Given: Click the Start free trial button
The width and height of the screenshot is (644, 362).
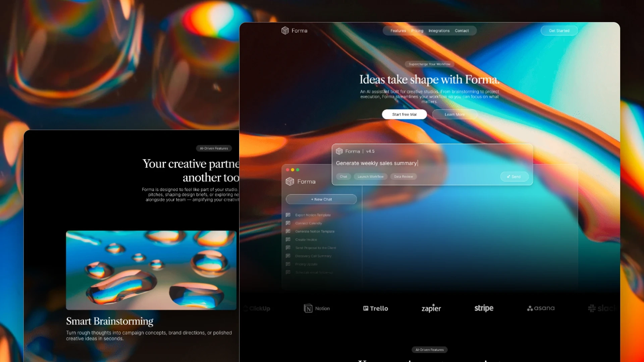Looking at the screenshot, I should pyautogui.click(x=404, y=114).
